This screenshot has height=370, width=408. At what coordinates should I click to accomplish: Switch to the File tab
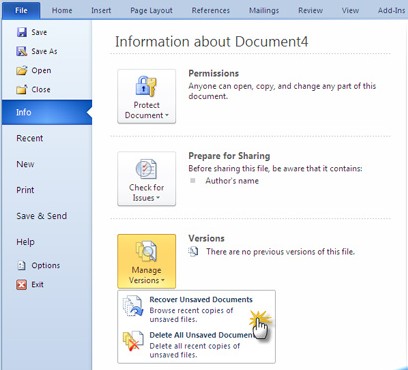[21, 10]
